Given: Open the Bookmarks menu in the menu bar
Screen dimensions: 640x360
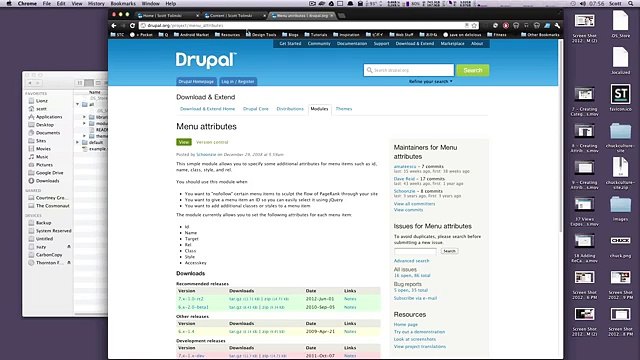Looking at the screenshot, I should (123, 3).
